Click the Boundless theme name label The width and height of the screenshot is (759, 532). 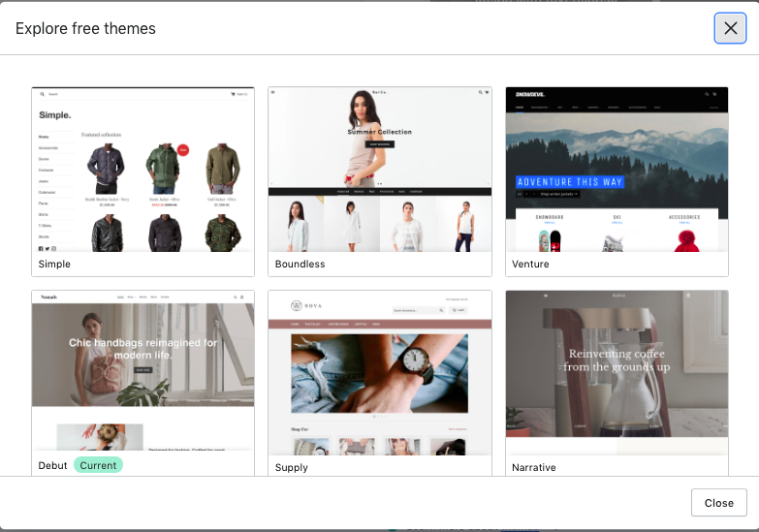(x=300, y=265)
